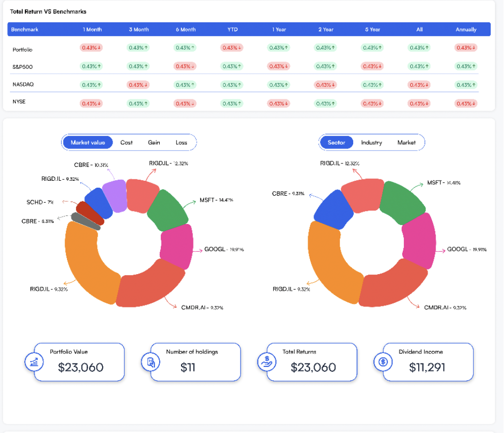
Task: Click Portfolio Annually red badge
Action: point(466,48)
